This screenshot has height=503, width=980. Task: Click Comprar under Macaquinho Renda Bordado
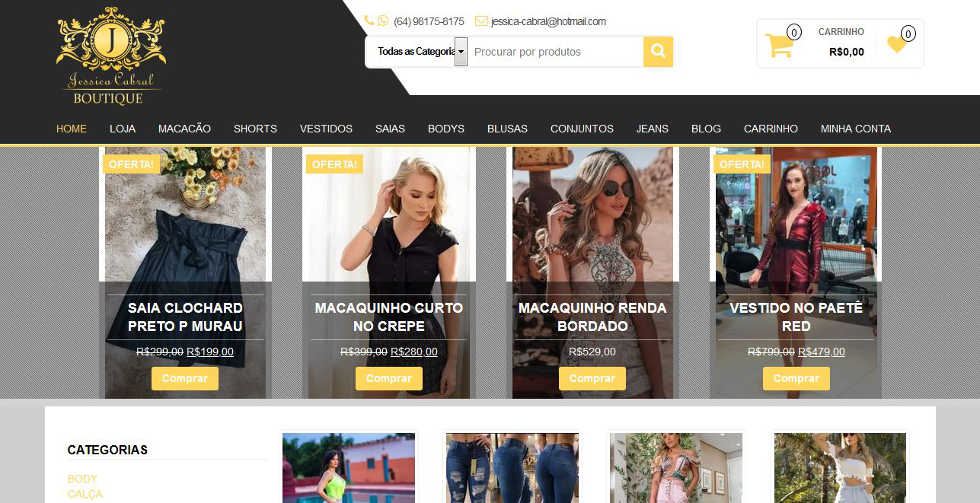tap(592, 378)
